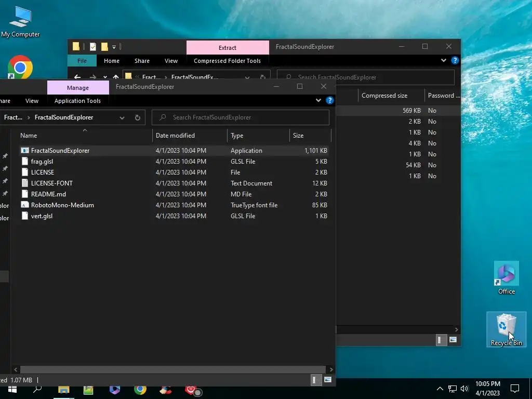This screenshot has height=399, width=532.
Task: Open CCleaner from the taskbar
Action: [166, 390]
